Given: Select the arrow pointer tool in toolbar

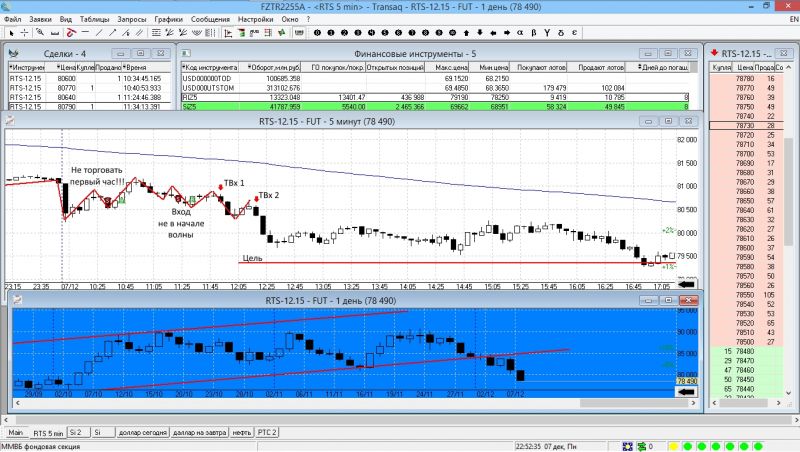Looking at the screenshot, I should point(11,33).
